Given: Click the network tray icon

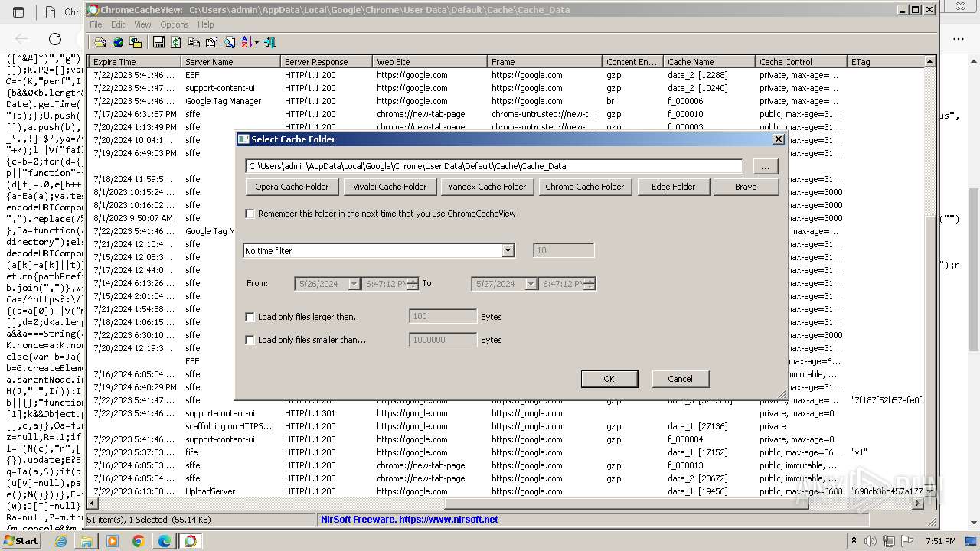Looking at the screenshot, I should point(888,541).
